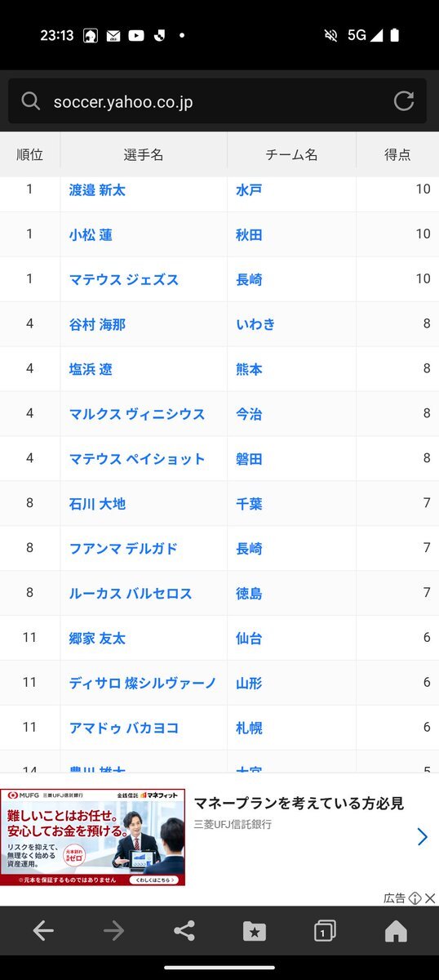Open player マルクス ヴィニシウス link
This screenshot has height=980, width=439.
pos(137,414)
